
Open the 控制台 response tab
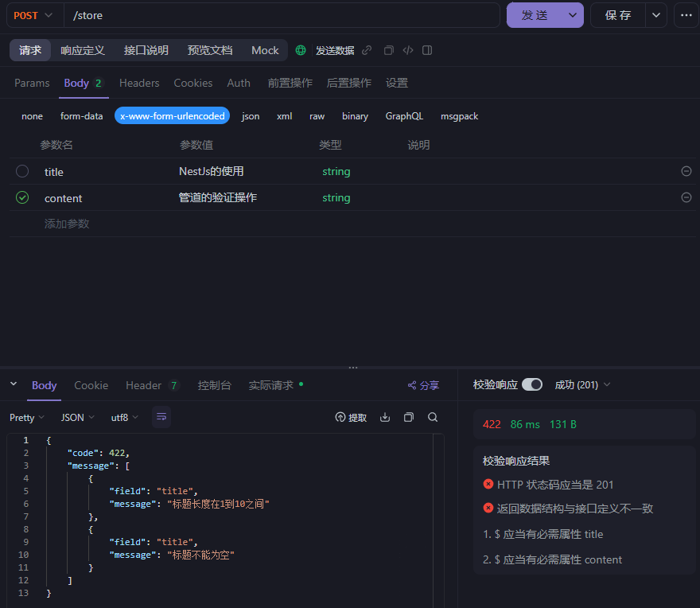[214, 385]
